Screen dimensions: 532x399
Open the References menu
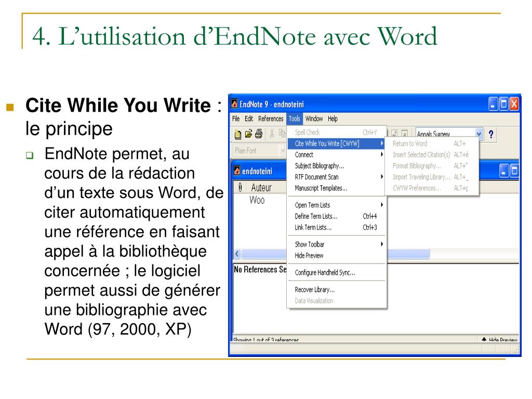270,119
